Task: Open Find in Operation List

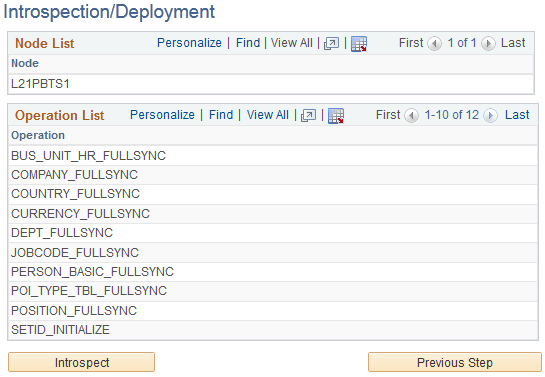Action: pos(221,115)
